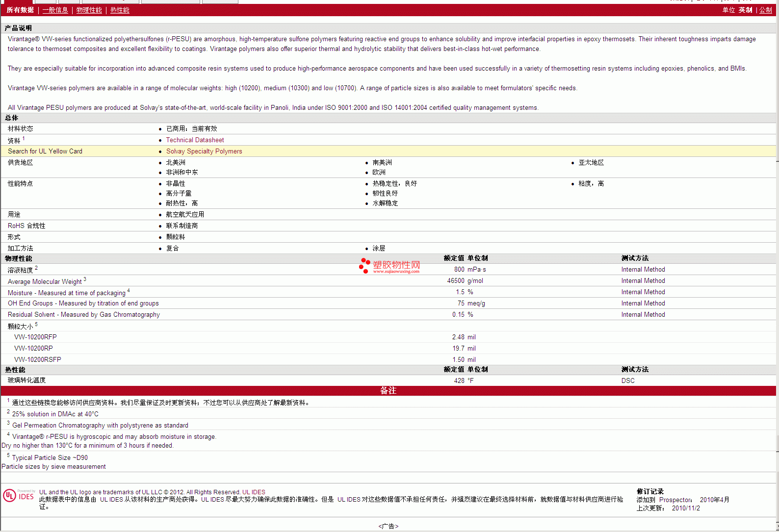The image size is (779, 532).
Task: Click the VW-10200RFP particle size row
Action: 36,337
